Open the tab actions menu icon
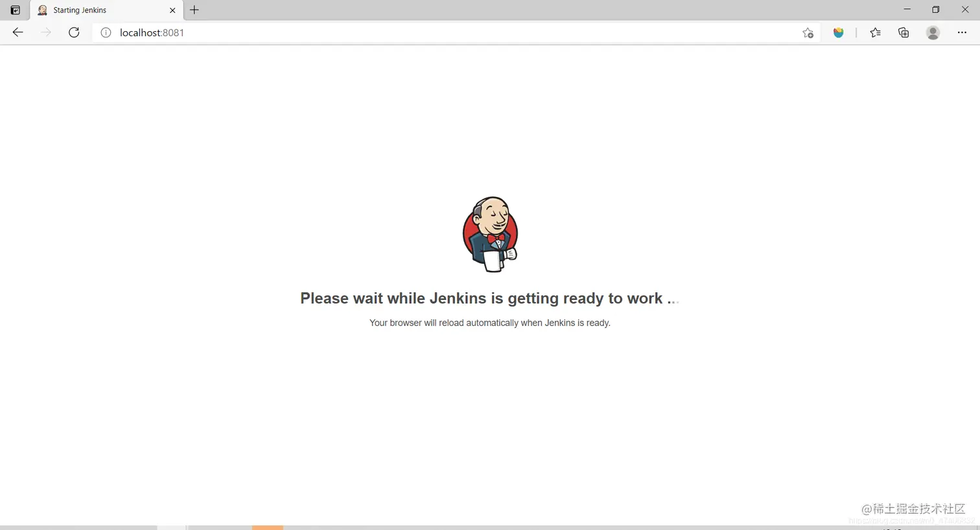 [x=16, y=10]
